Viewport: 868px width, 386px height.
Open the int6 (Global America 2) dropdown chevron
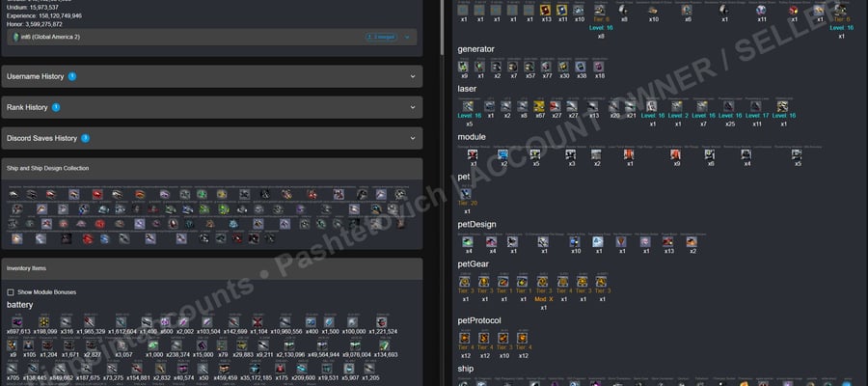(x=407, y=37)
